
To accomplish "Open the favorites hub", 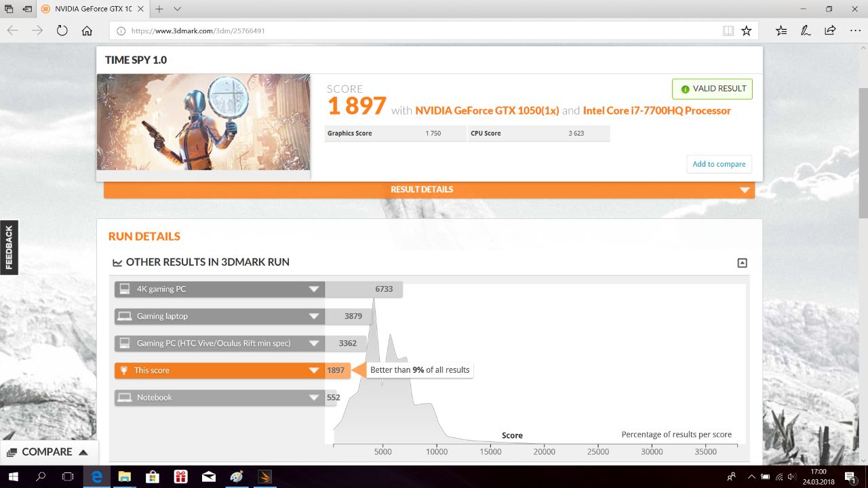I will coord(781,30).
